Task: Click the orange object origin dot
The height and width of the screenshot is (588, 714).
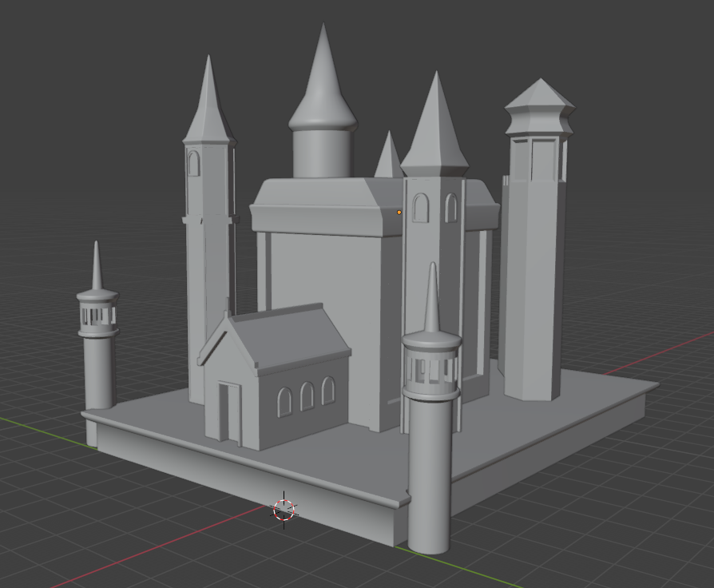Action: [399, 213]
